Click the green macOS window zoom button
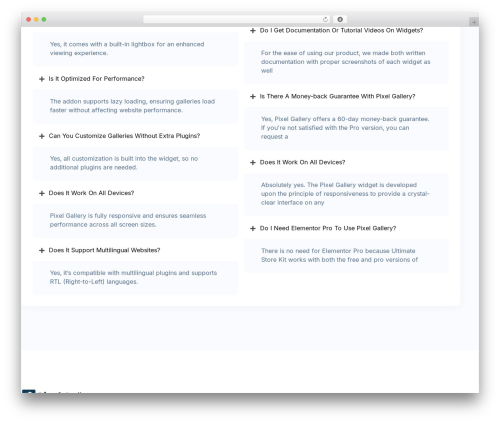Image resolution: width=500 pixels, height=423 pixels. [44, 19]
